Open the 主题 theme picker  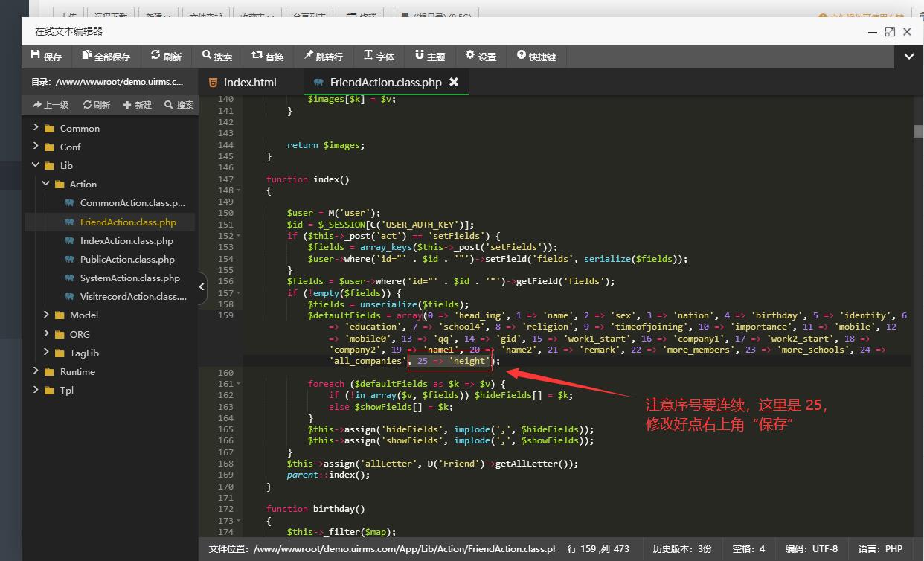click(430, 57)
